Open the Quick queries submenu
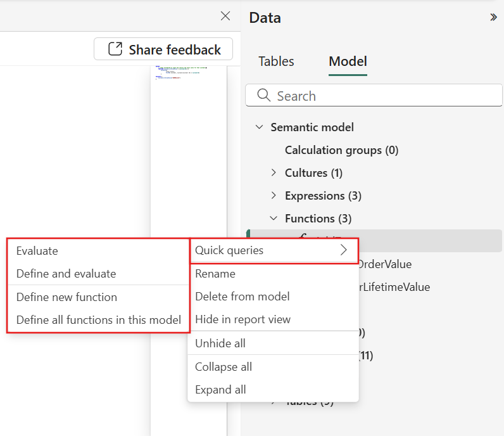Image resolution: width=504 pixels, height=436 pixels. 274,250
